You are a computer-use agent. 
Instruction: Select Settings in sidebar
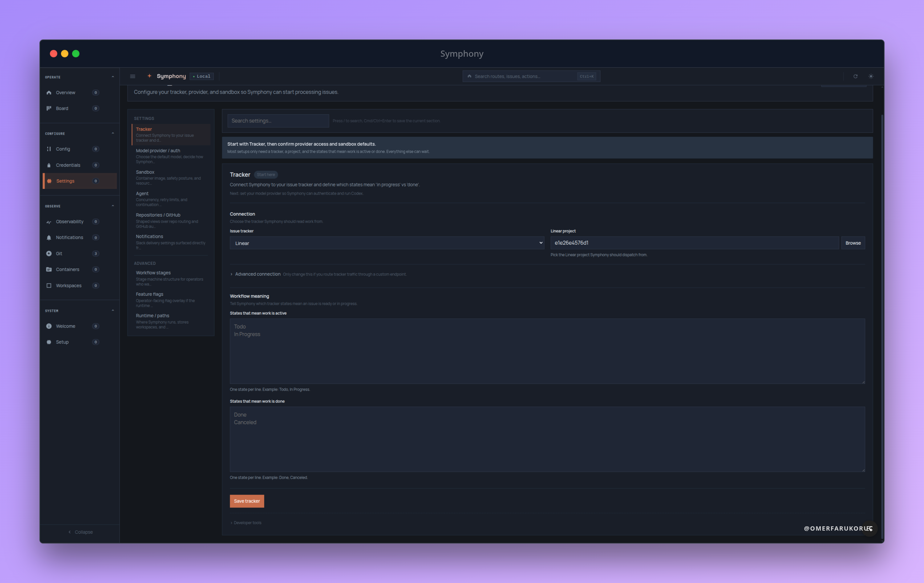coord(79,181)
